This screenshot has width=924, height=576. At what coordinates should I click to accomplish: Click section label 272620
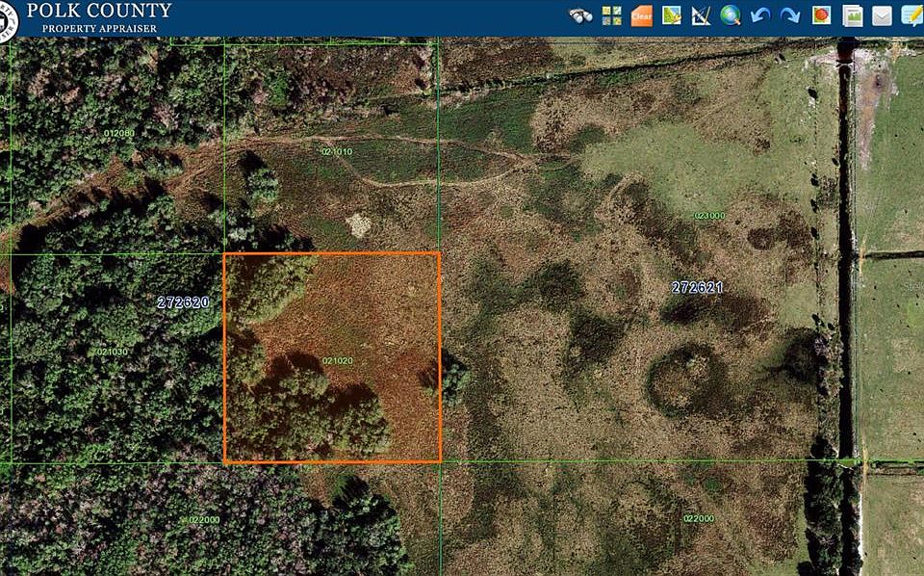tap(183, 302)
